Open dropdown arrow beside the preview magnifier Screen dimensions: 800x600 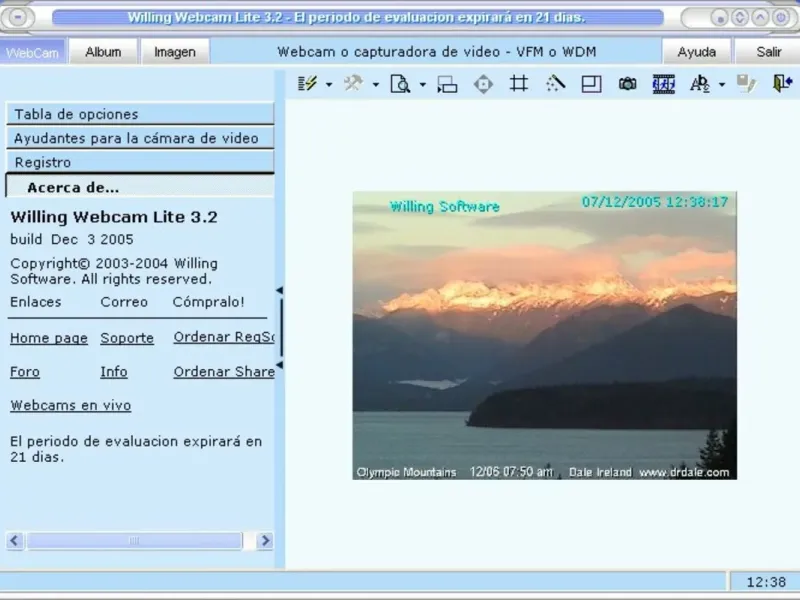tap(422, 85)
